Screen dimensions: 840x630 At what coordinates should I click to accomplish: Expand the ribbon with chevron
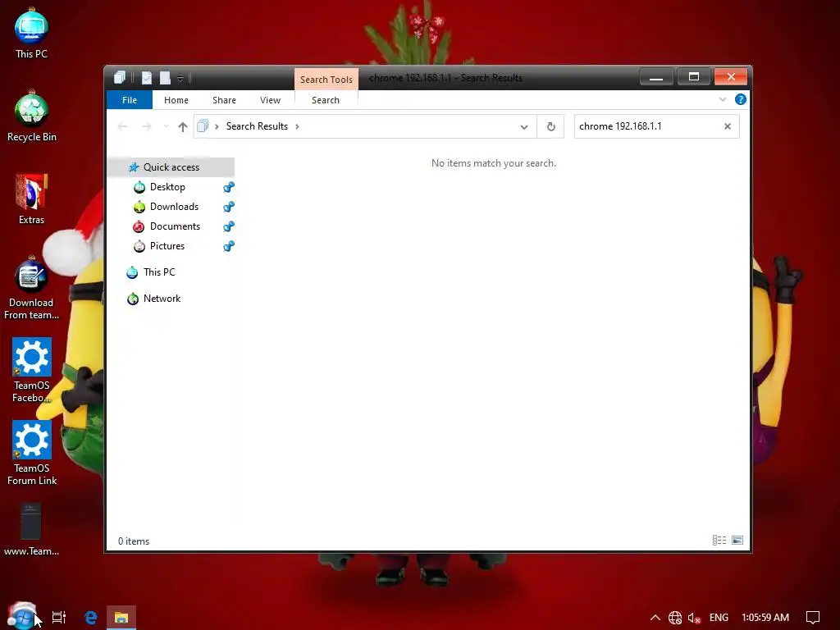[x=723, y=99]
